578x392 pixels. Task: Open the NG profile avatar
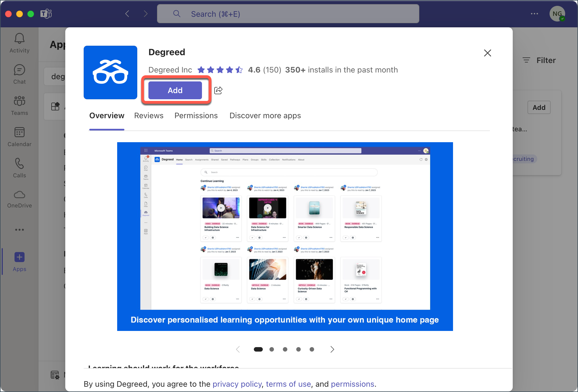pyautogui.click(x=557, y=14)
